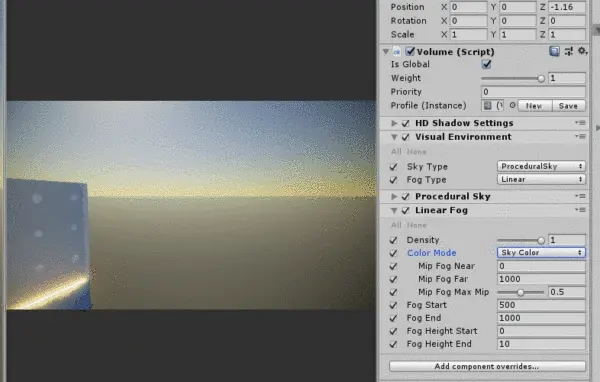Viewport: 600px width, 382px height.
Task: Open the Sky Type dropdown
Action: pos(541,166)
